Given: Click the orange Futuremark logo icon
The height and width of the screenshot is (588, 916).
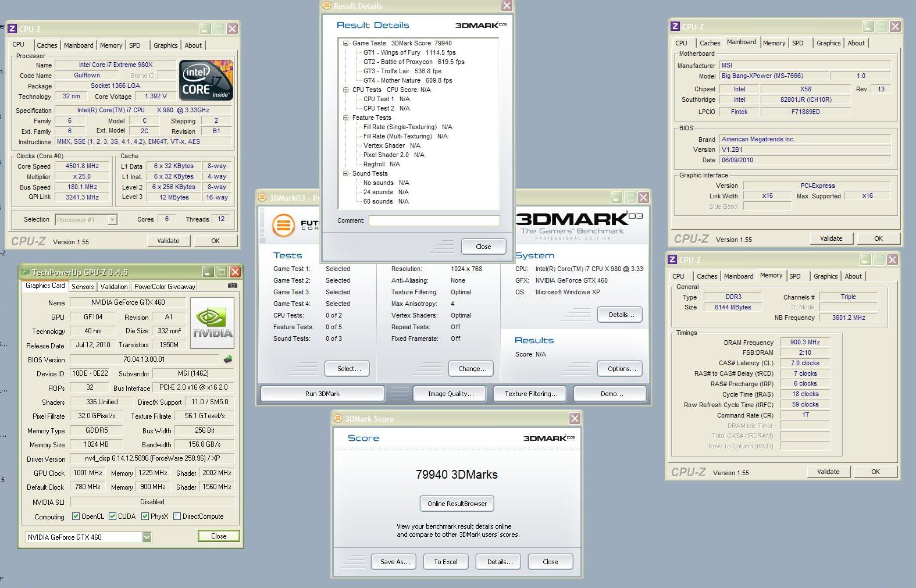Looking at the screenshot, I should [284, 224].
